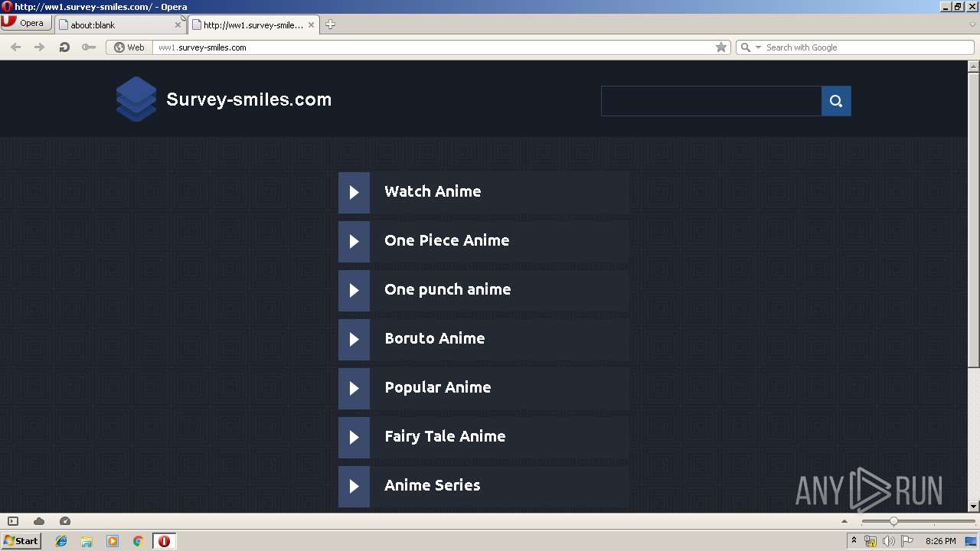The image size is (980, 551).
Task: Click arrow icon beside One Piece Anime
Action: point(354,241)
